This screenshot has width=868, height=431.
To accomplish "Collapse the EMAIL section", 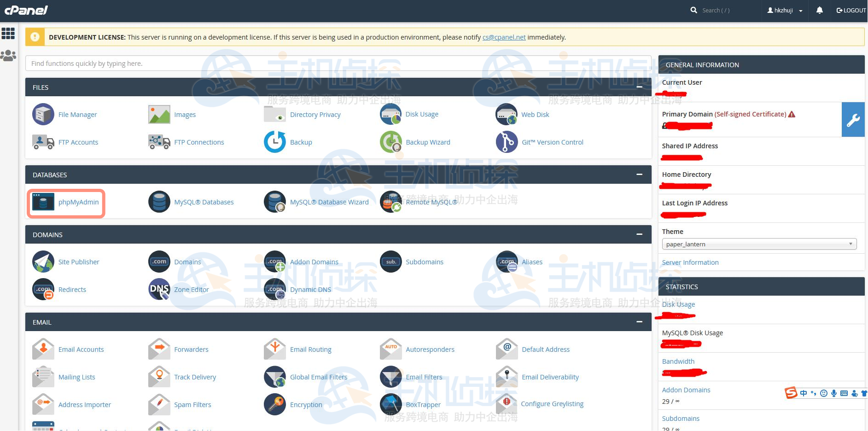I will tap(639, 322).
